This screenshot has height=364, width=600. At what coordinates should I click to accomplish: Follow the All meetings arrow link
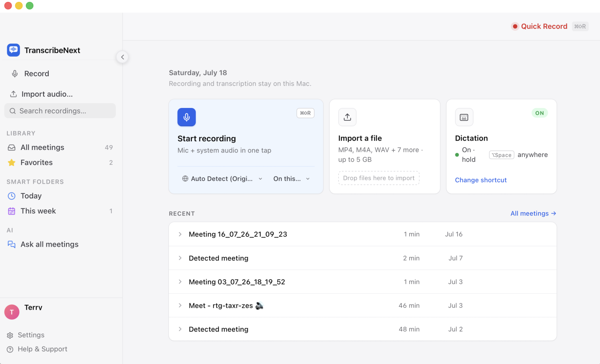click(x=533, y=214)
